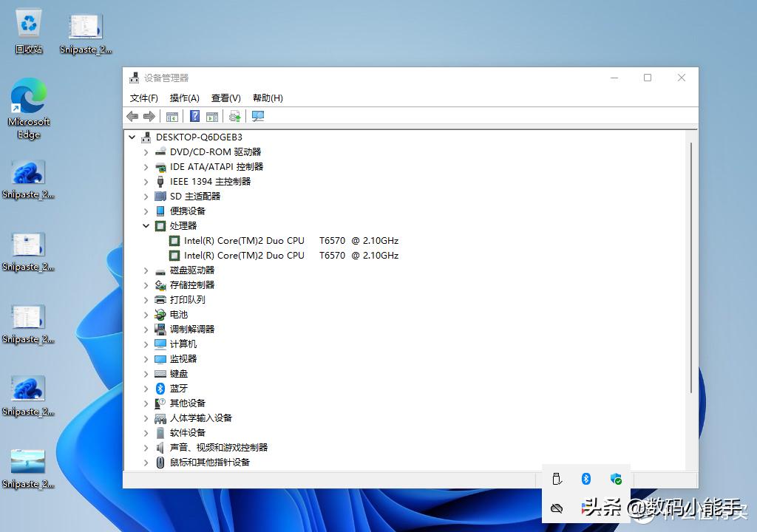Screen dimensions: 757x532
Task: Open the 文件(F) menu
Action: coord(143,98)
